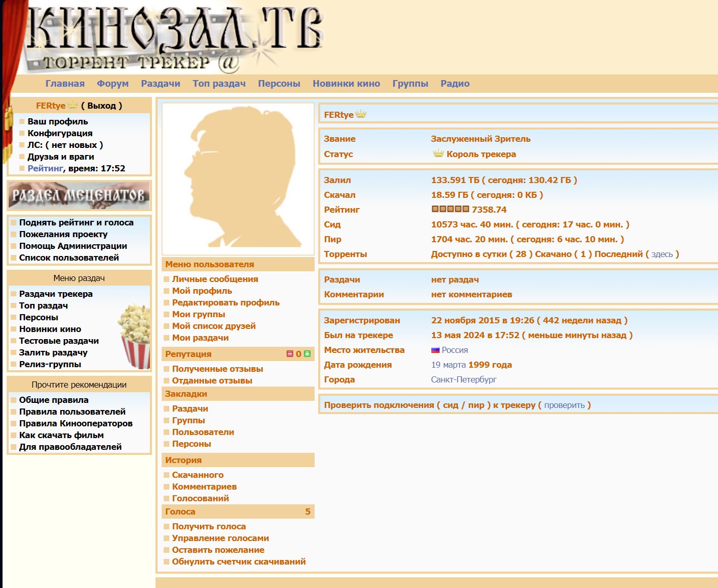
Task: Go to Топ раздач in top navigation
Action: tap(219, 84)
